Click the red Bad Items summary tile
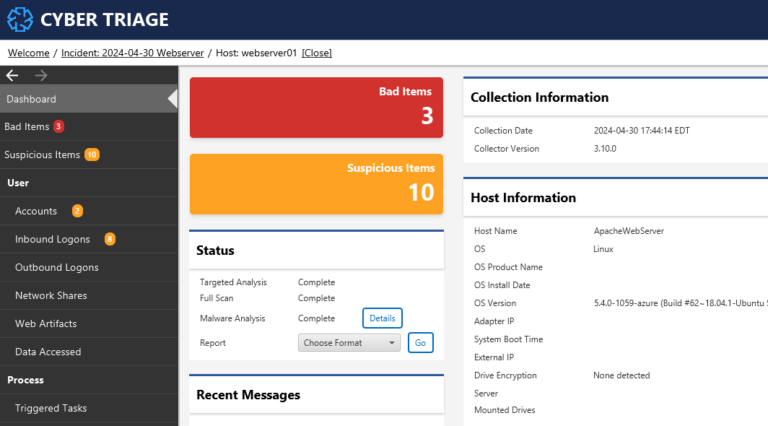Screen dimensions: 768x426 tap(317, 106)
